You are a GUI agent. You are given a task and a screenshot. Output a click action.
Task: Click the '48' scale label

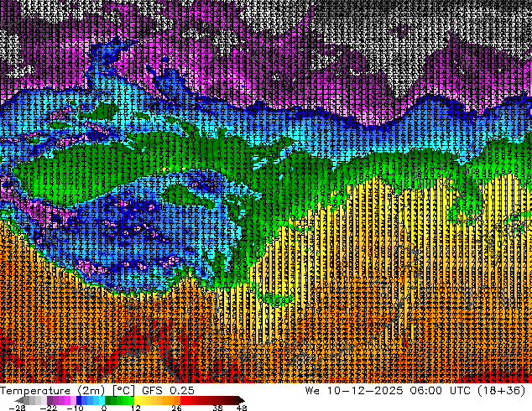[x=242, y=408]
